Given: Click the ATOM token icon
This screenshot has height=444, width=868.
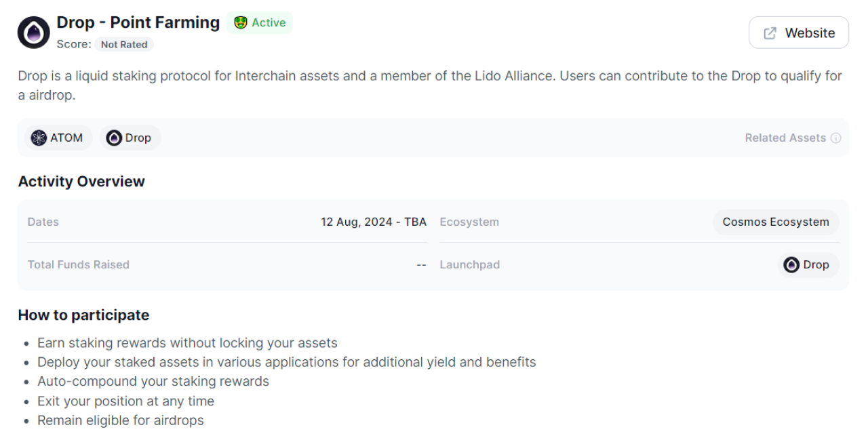Looking at the screenshot, I should 39,138.
